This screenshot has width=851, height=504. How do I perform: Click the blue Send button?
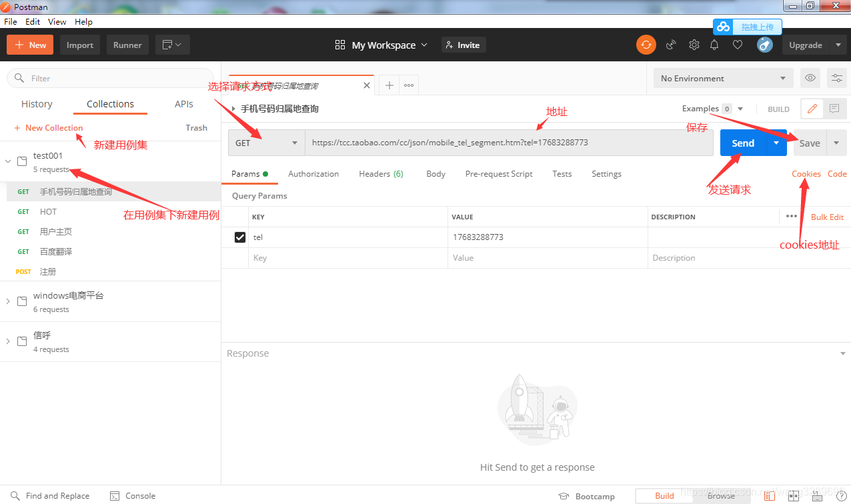743,143
